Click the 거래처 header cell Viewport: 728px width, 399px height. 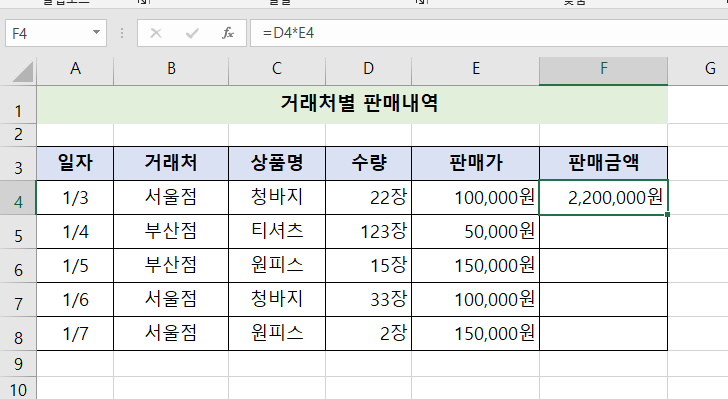pos(171,164)
